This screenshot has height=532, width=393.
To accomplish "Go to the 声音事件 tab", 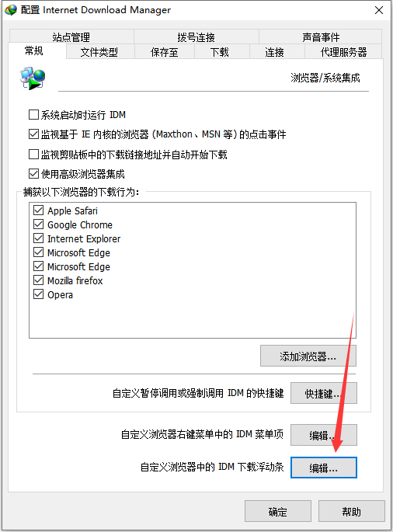I will [x=321, y=37].
